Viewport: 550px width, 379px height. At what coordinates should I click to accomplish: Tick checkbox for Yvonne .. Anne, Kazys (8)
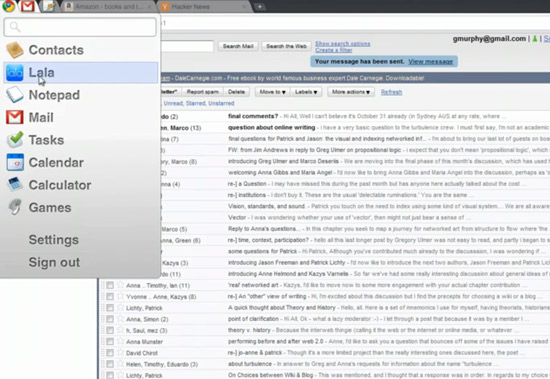110,296
